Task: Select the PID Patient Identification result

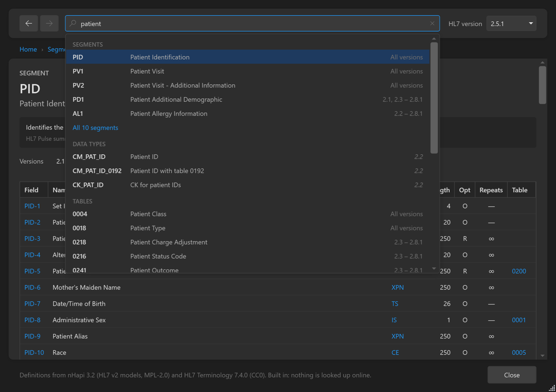Action: point(248,57)
